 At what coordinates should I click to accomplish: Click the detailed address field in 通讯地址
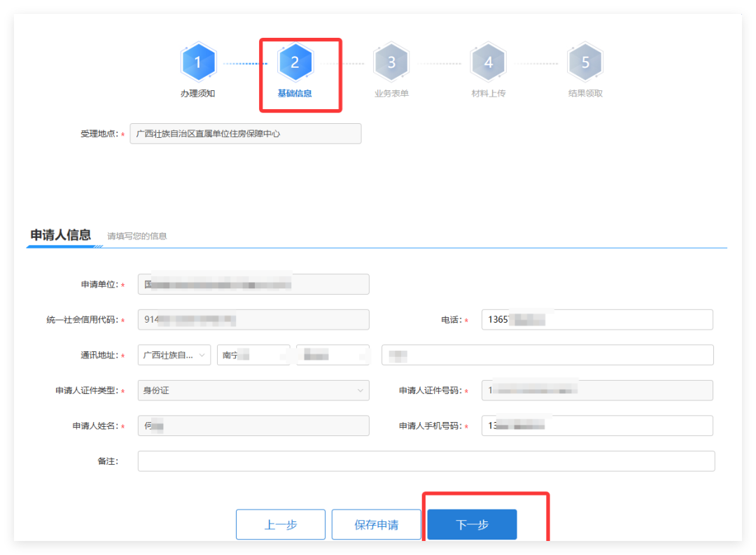tap(547, 355)
